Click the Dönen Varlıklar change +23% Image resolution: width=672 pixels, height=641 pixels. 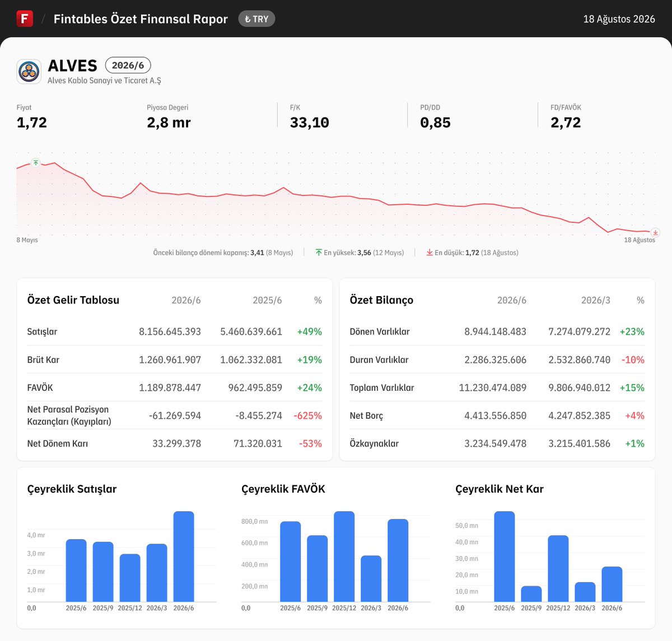(632, 331)
